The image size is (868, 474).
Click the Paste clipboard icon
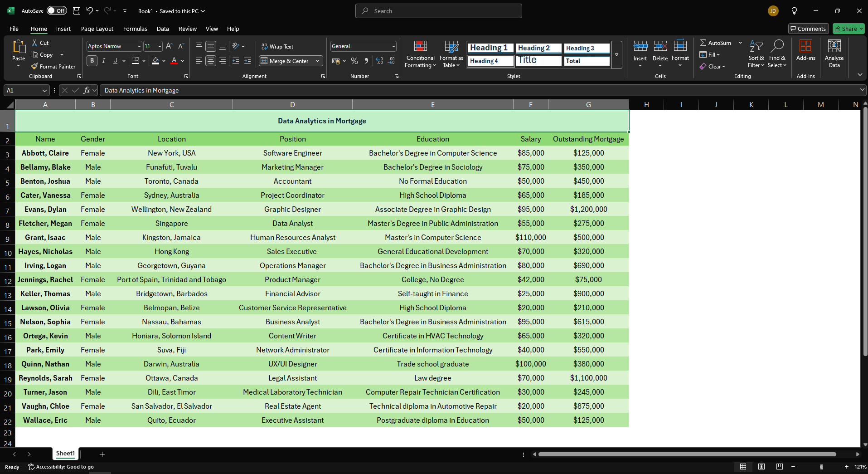(x=19, y=47)
